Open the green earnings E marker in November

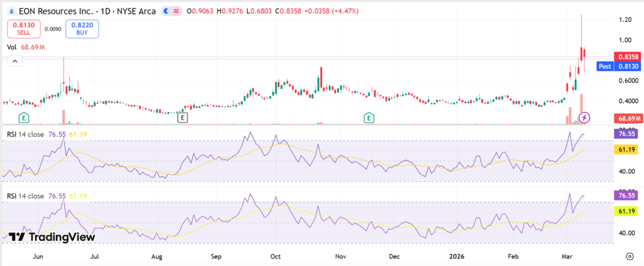pos(369,118)
